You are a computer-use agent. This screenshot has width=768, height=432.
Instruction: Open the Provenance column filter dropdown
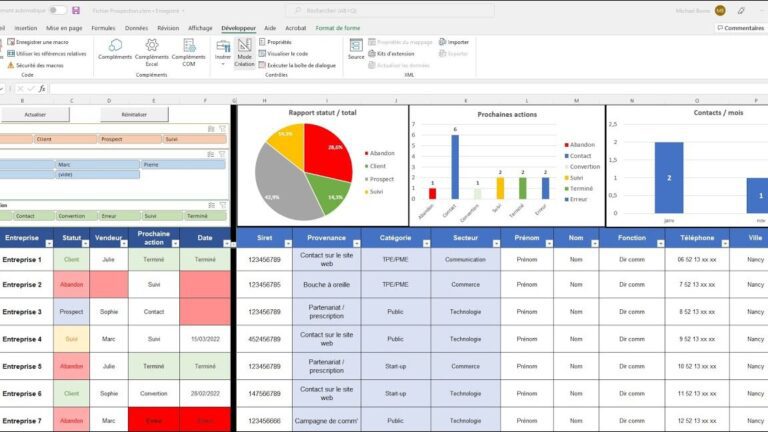pyautogui.click(x=356, y=243)
